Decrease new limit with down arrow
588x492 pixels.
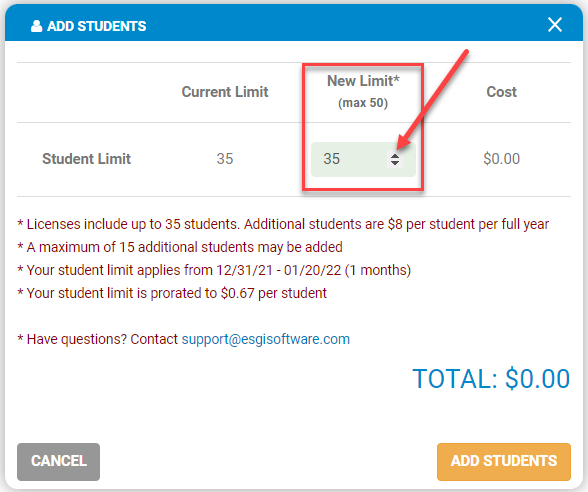tap(394, 163)
